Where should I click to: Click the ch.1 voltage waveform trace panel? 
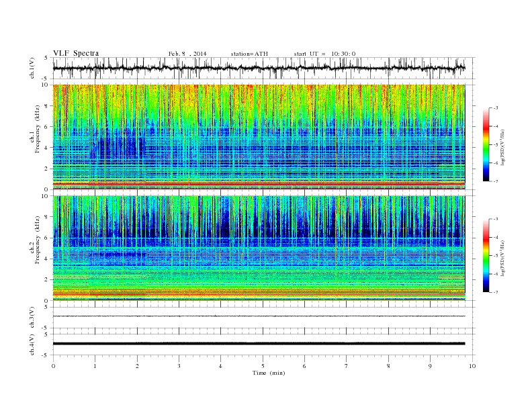pyautogui.click(x=259, y=68)
